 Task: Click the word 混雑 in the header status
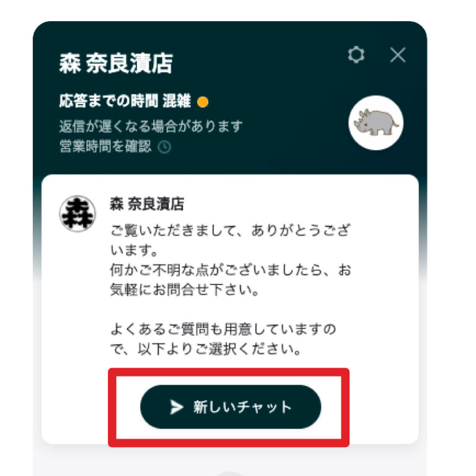point(177,101)
